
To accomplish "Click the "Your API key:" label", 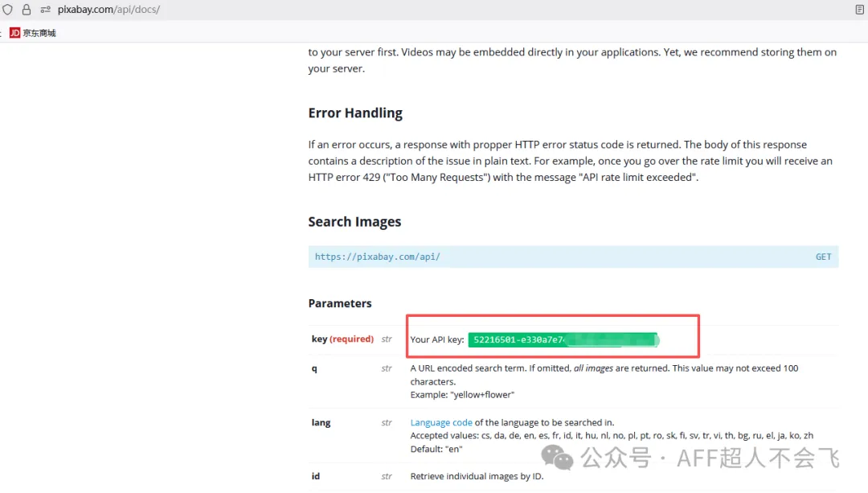I will point(437,340).
